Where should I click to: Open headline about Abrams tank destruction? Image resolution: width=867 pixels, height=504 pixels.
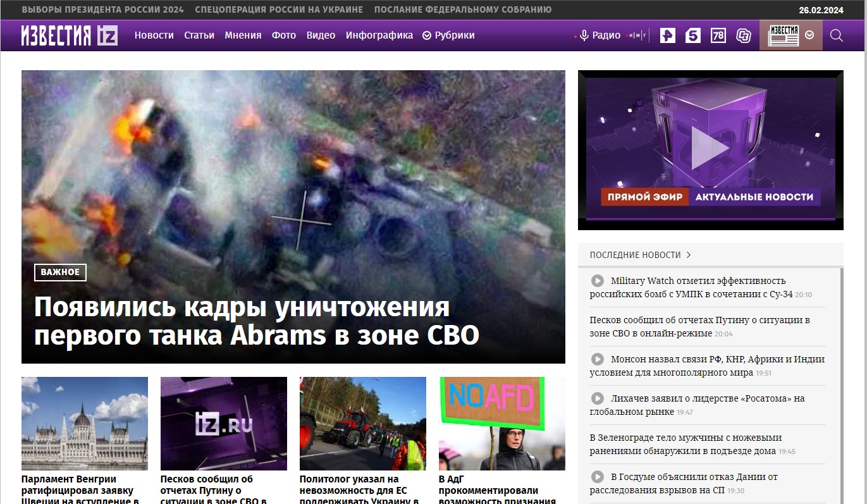point(257,321)
